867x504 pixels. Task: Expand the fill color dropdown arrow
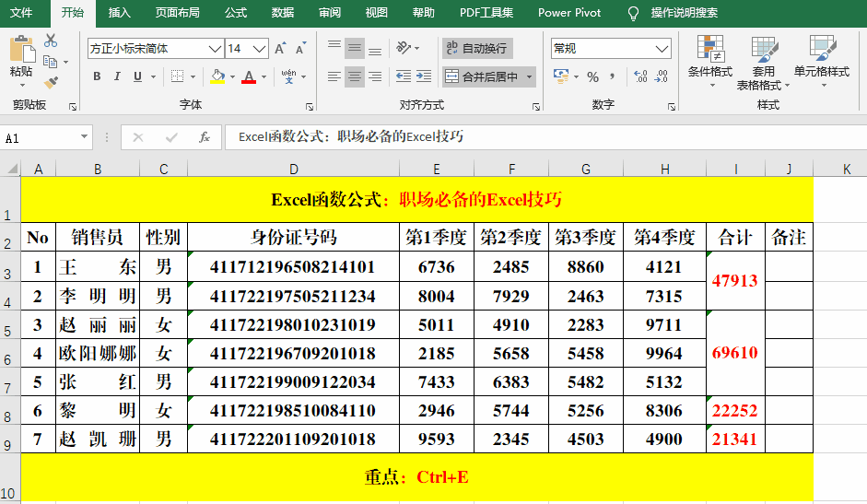point(233,76)
